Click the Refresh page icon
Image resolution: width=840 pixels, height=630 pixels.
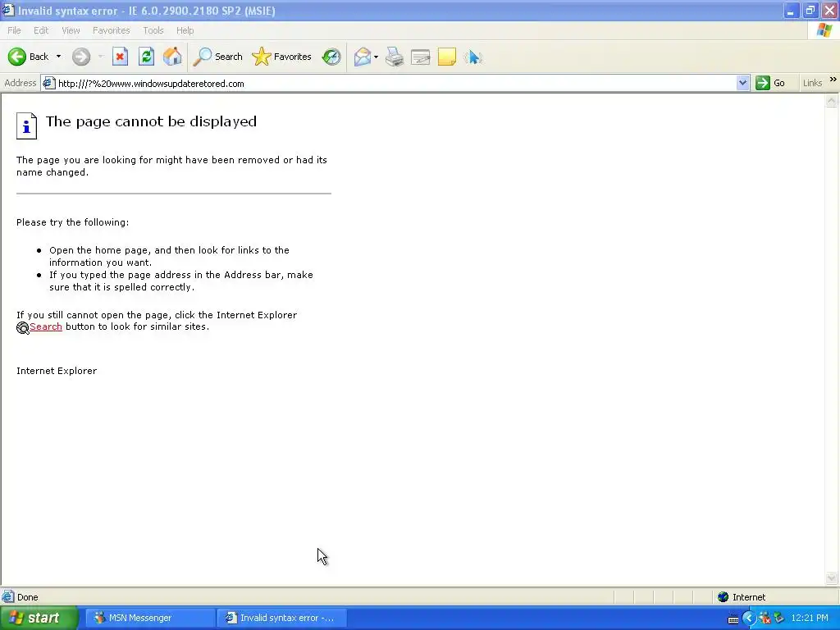pos(146,57)
